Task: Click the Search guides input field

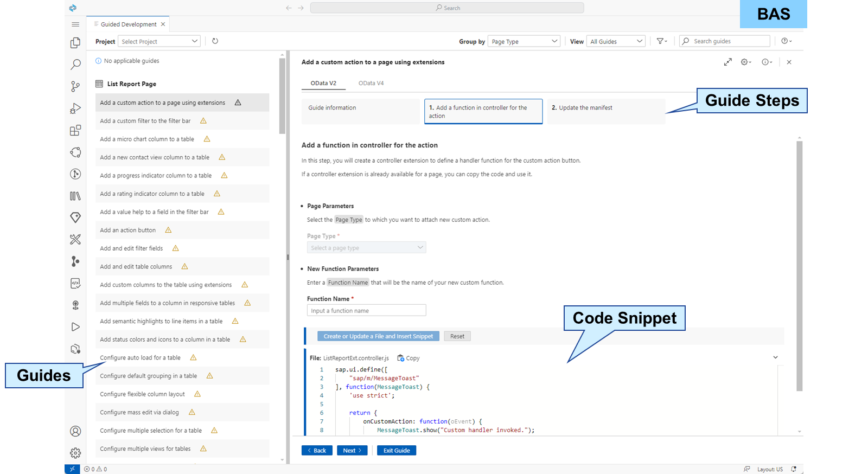Action: pos(724,41)
